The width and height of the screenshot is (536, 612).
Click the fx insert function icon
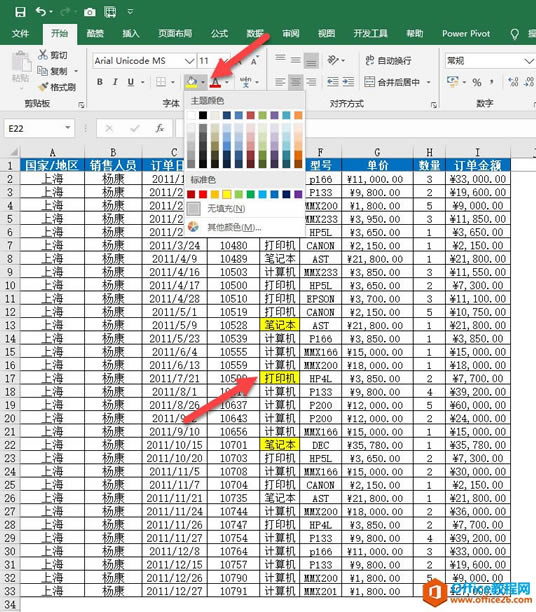click(x=159, y=128)
